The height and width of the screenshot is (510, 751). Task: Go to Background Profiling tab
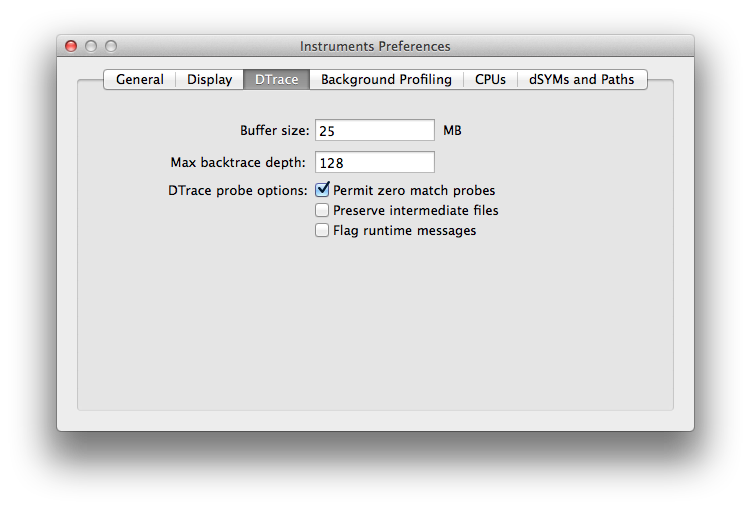[386, 79]
